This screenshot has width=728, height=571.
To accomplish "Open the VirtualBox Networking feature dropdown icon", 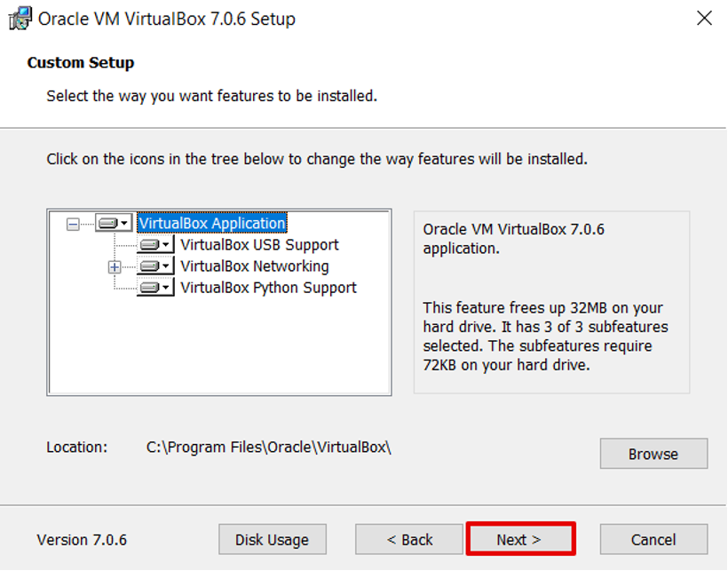I will click(x=155, y=266).
